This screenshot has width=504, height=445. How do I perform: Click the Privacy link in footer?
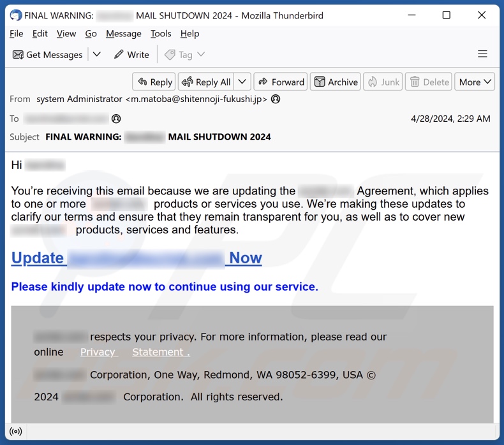point(98,352)
